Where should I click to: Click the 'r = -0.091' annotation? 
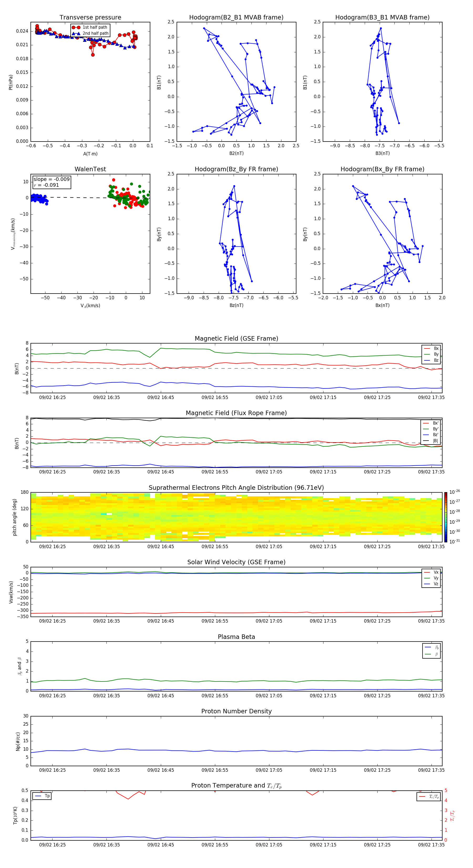tap(47, 185)
